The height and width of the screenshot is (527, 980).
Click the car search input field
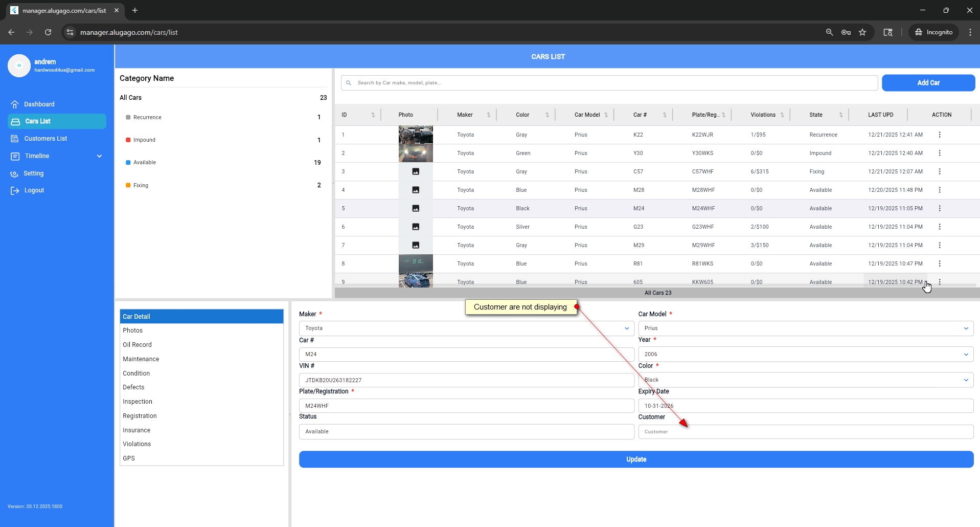pos(608,83)
